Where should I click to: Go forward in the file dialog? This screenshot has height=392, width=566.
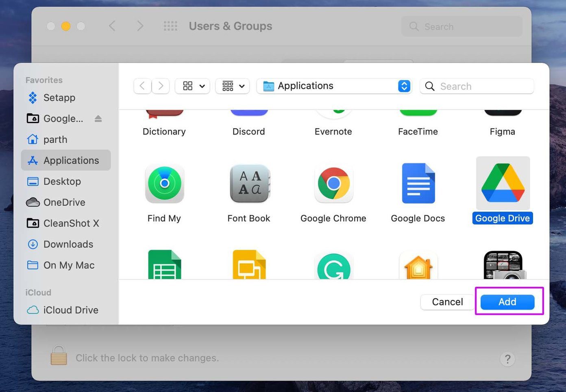[161, 86]
